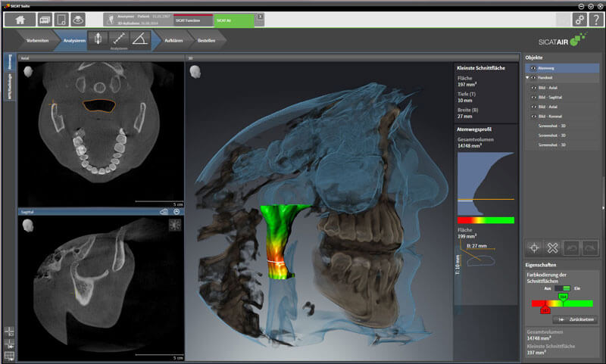Toggle eye for Bild - Sagittal item
Image resolution: width=606 pixels, height=364 pixels.
click(534, 98)
